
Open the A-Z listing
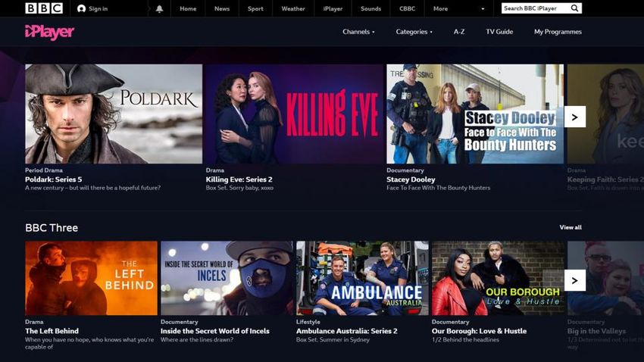click(x=459, y=32)
